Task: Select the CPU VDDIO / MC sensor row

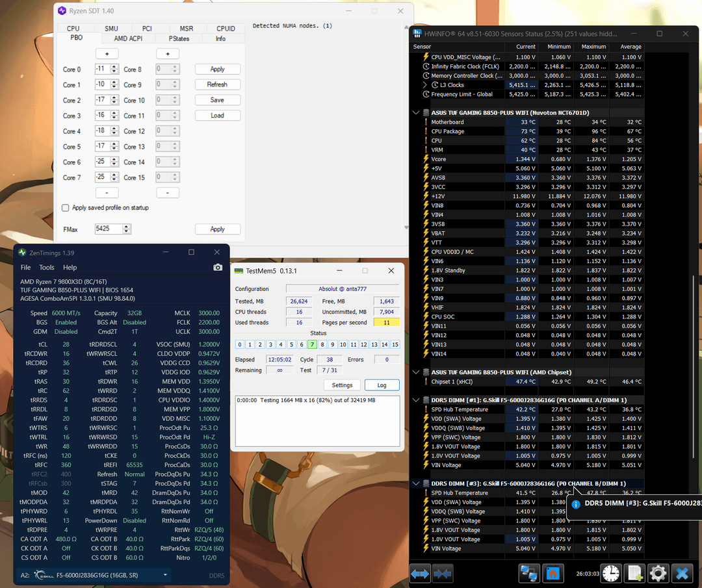Action: [x=527, y=251]
